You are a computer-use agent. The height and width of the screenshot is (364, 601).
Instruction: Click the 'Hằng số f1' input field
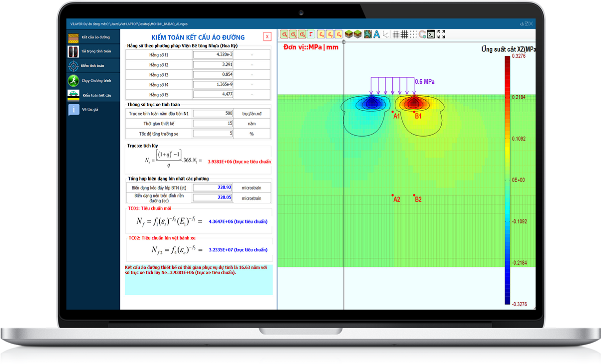coord(213,55)
